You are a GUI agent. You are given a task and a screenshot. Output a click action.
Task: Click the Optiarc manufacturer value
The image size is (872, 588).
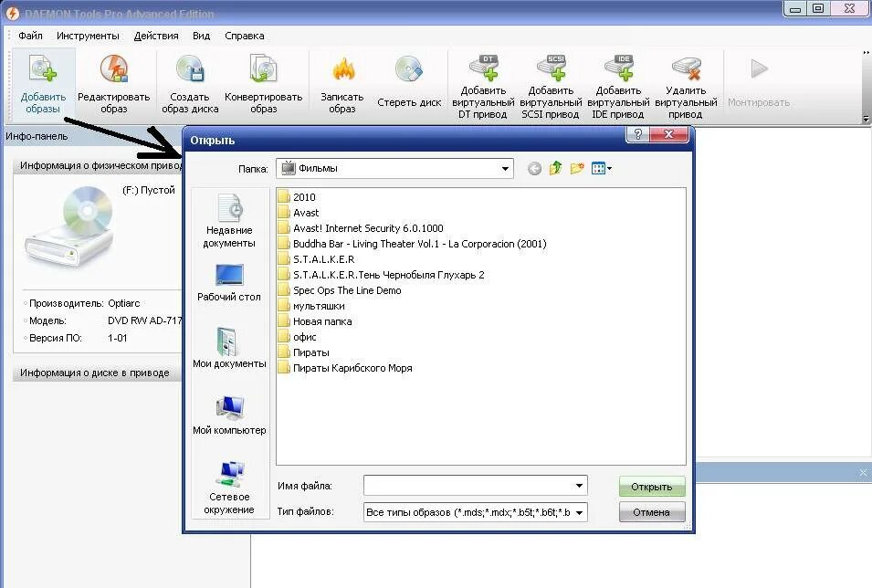(x=123, y=303)
